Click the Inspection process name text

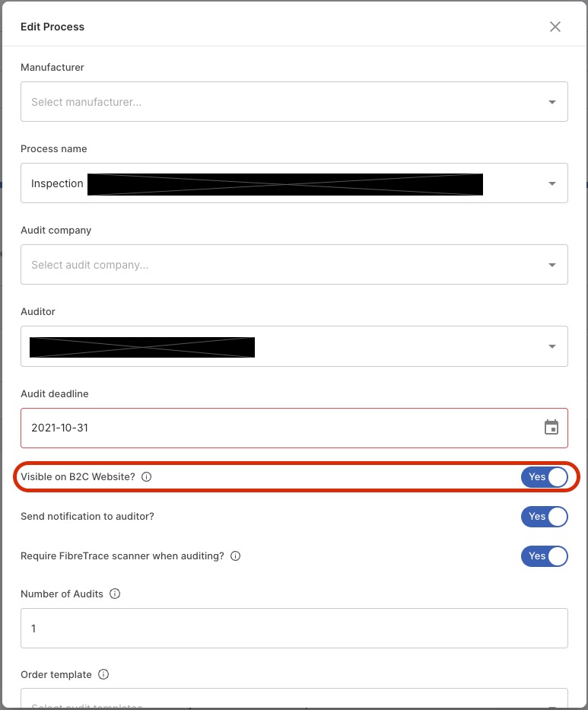point(57,183)
